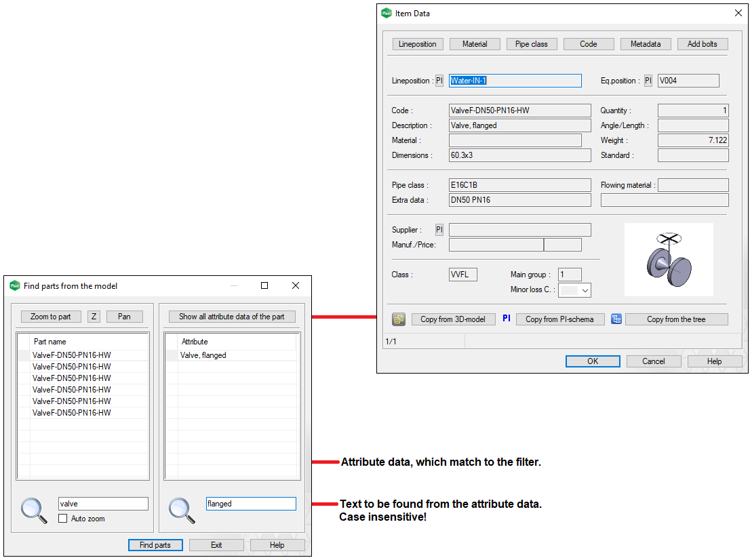The height and width of the screenshot is (560, 750).
Task: Enable the Auto zoom checkbox
Action: (x=62, y=519)
